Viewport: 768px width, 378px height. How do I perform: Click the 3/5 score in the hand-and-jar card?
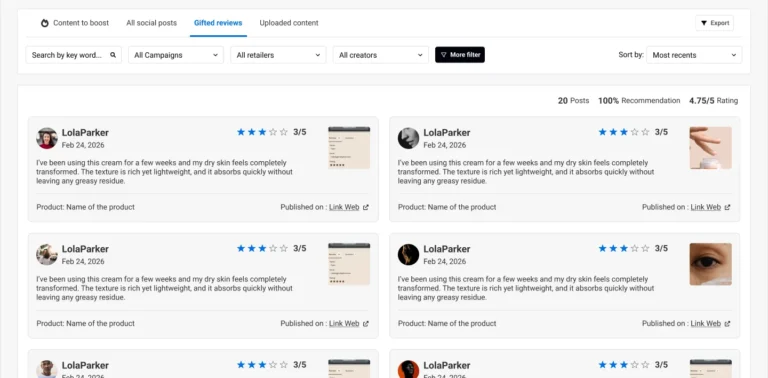[x=661, y=132]
